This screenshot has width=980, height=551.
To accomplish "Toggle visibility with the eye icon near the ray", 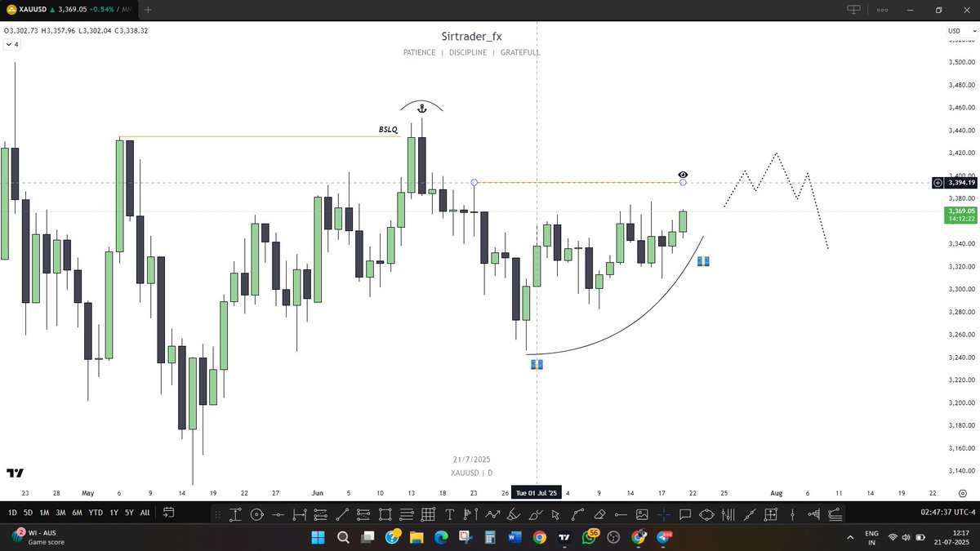I will [x=683, y=174].
